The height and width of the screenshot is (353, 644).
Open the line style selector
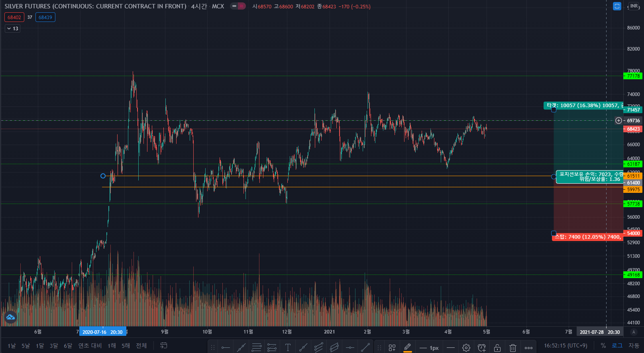pos(451,348)
